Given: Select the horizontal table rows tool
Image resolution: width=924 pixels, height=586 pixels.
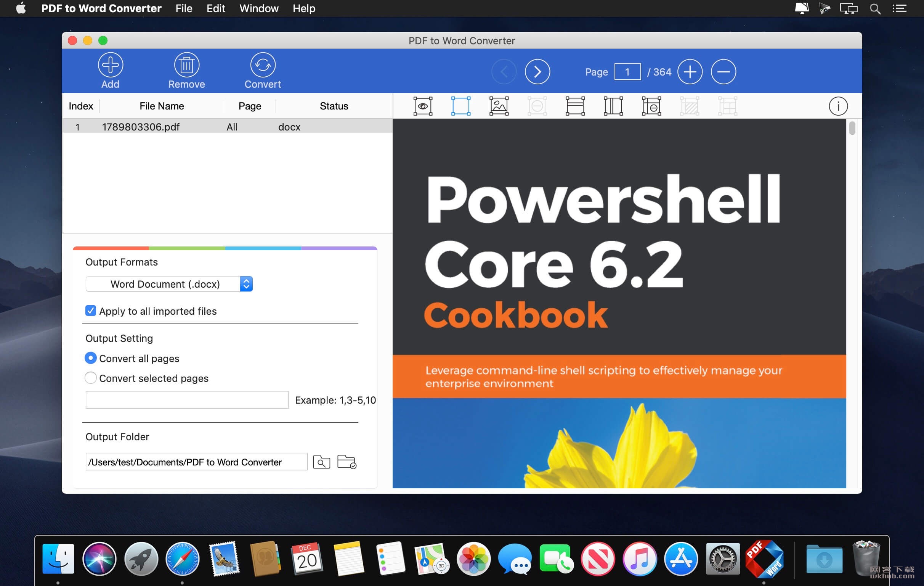Looking at the screenshot, I should click(575, 106).
